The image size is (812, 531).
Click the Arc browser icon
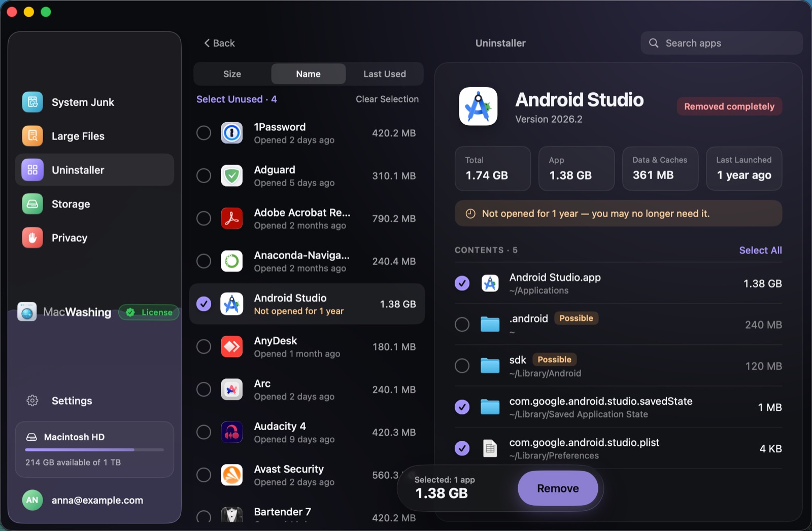click(x=232, y=390)
